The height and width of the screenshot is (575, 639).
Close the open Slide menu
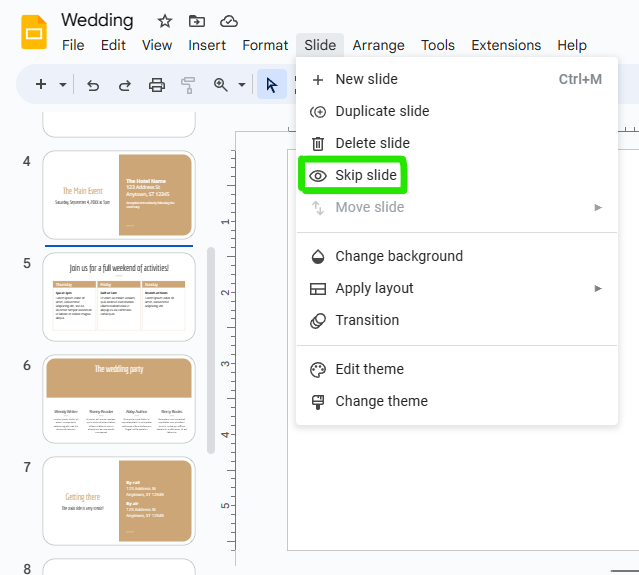[x=320, y=45]
